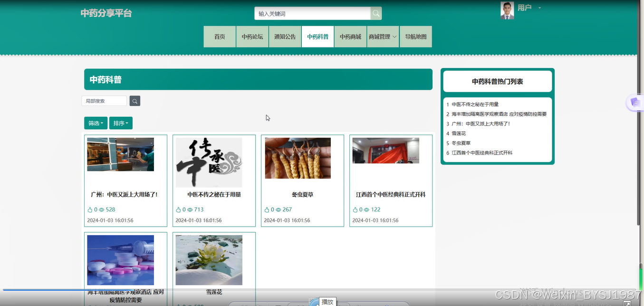
Task: Open the 传承中医 calligraphy thumbnail
Action: coord(209,163)
